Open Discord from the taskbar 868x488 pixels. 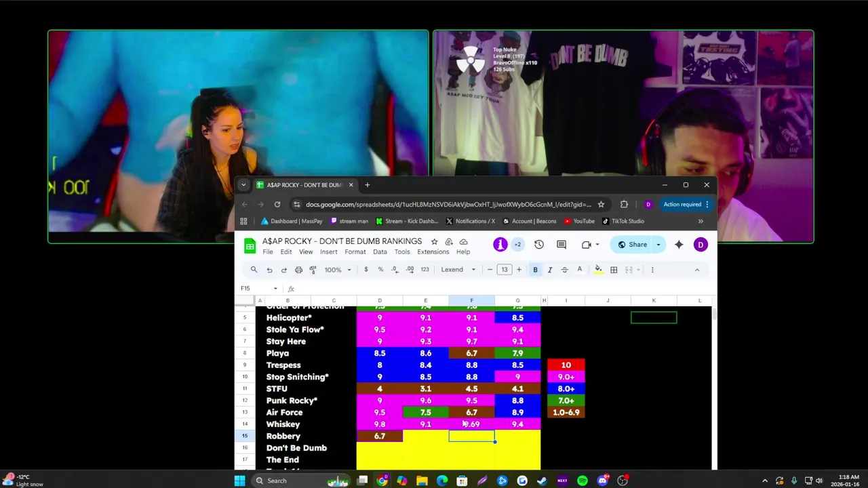tap(602, 481)
